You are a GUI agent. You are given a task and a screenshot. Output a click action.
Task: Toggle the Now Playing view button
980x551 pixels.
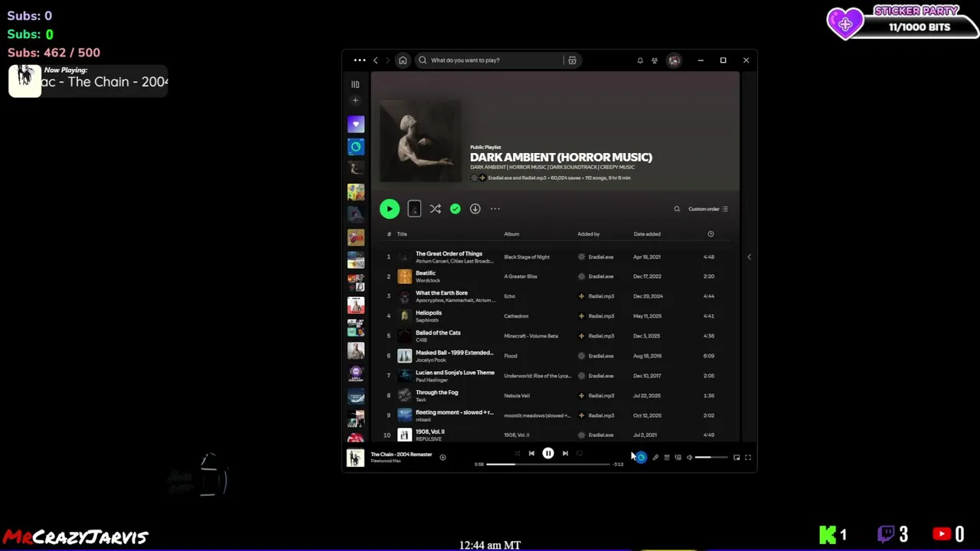tap(642, 458)
